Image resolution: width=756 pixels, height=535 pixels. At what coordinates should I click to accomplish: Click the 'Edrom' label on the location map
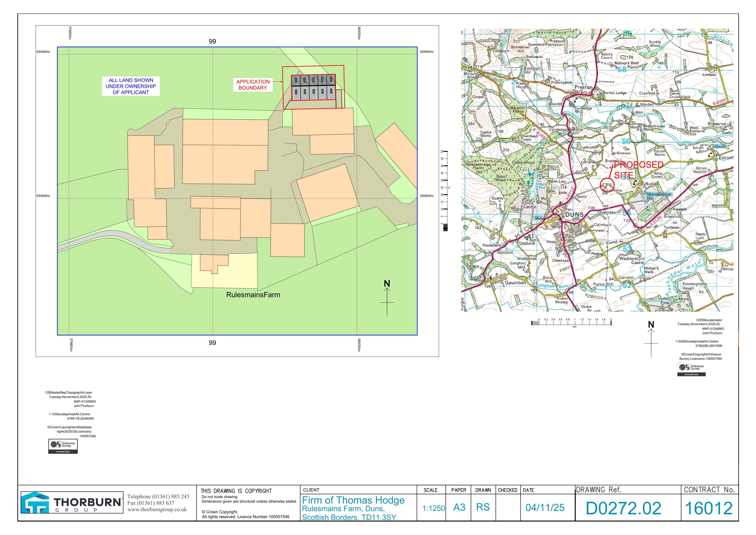tap(726, 158)
